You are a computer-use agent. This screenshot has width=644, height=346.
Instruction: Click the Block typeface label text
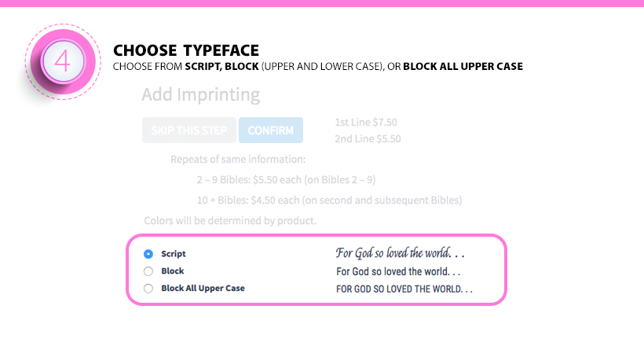point(173,271)
